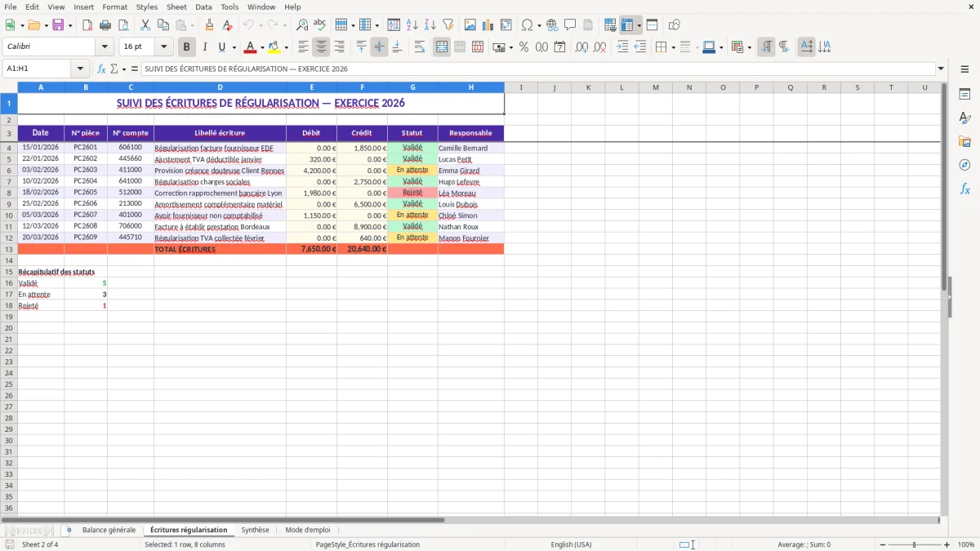Clear direct formatting

click(227, 25)
